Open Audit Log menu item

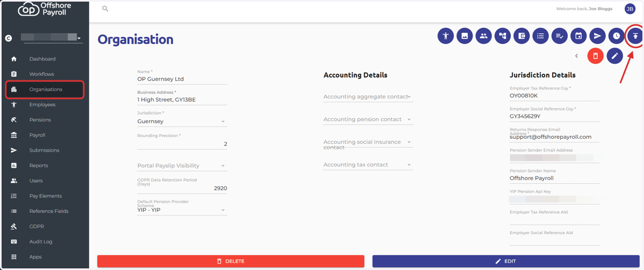(x=41, y=242)
